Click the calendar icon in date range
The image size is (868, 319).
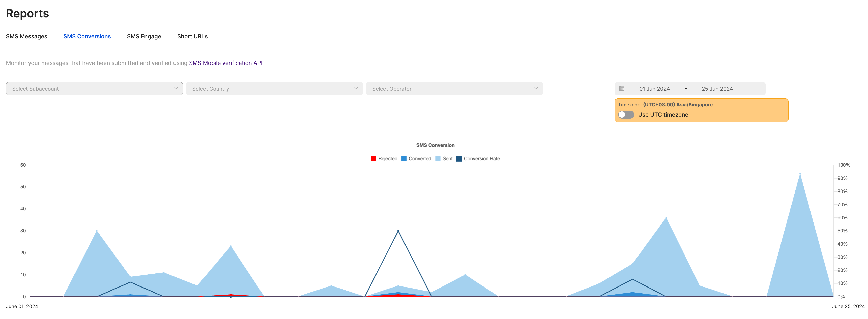coord(622,89)
